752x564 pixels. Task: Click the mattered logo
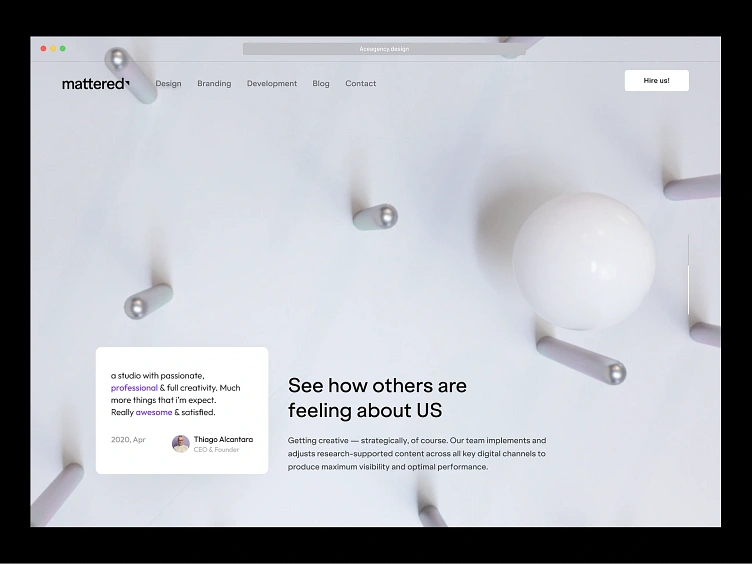coord(95,84)
